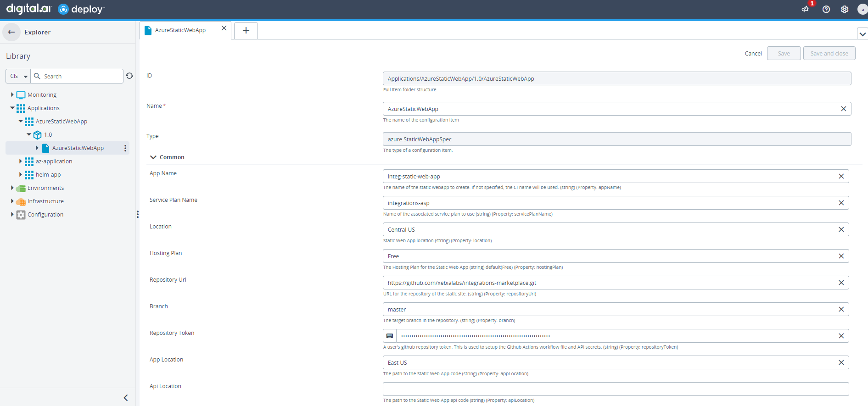This screenshot has width=868, height=406.
Task: Open the AzureStaticWebApp item's three-dot menu
Action: pos(125,148)
